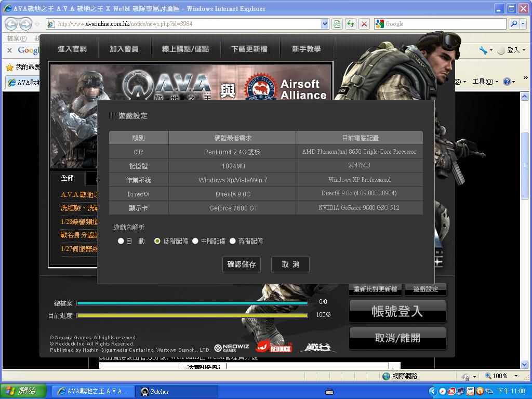Viewport: 532px width, 399px height.
Task: Click the red Stop loading icon
Action: coord(364,24)
